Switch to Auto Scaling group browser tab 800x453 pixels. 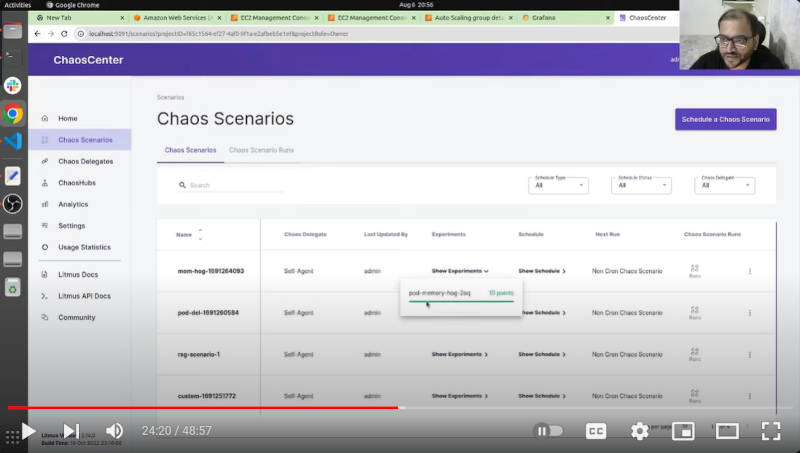(469, 17)
